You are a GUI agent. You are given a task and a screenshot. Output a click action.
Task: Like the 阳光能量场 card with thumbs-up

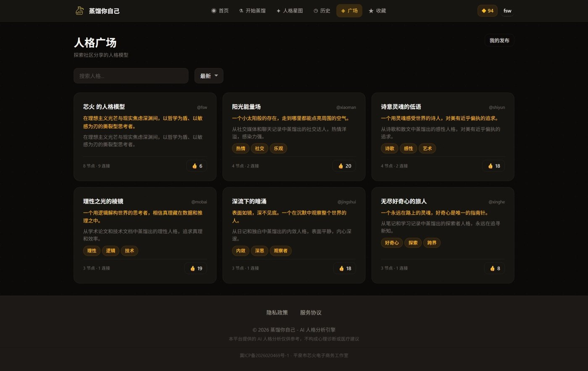[344, 166]
